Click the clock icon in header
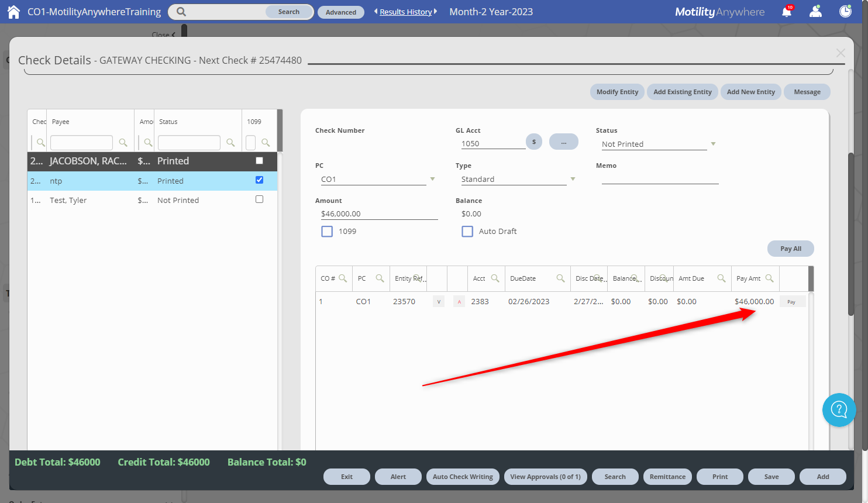868x503 pixels. [845, 12]
